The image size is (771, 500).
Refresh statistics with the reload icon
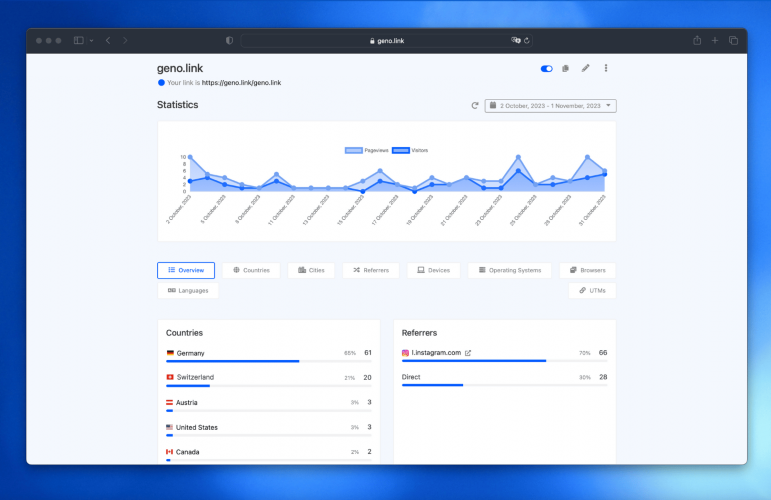point(474,106)
